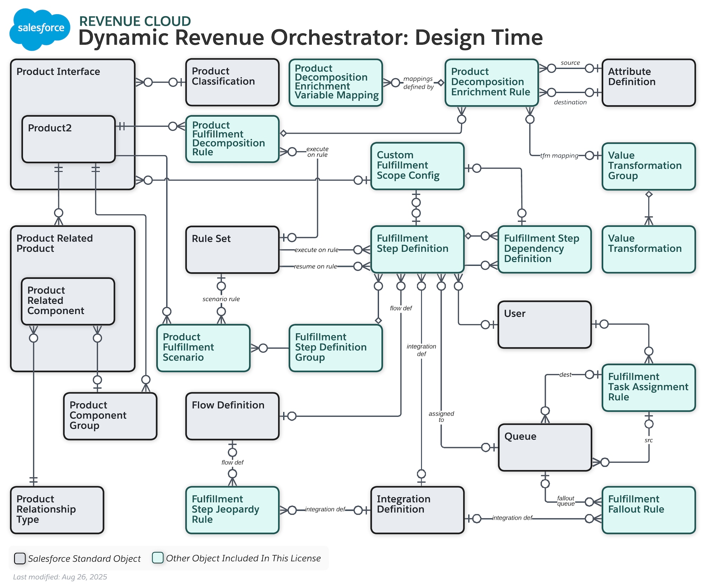Select the Product Related Product title

tap(55, 243)
